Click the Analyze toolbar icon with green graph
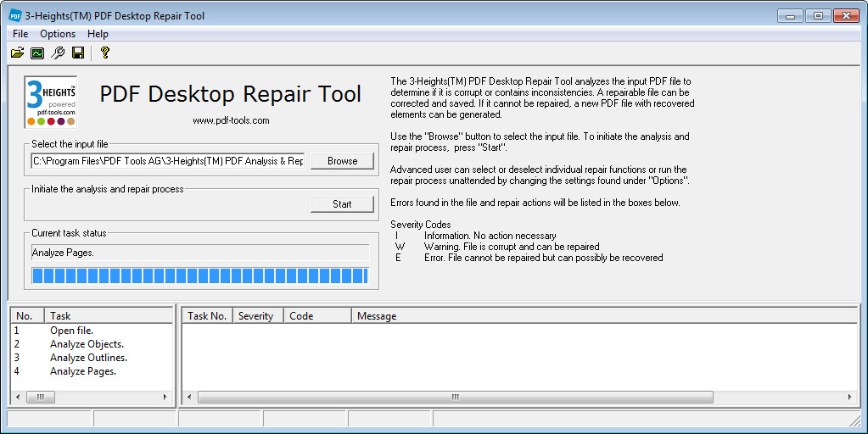The width and height of the screenshot is (868, 434). coord(37,53)
